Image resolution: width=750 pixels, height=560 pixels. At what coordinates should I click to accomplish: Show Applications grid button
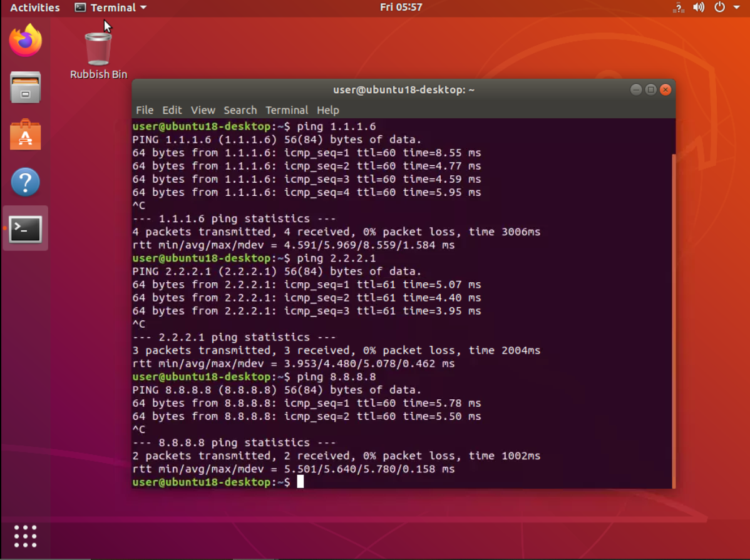click(x=25, y=536)
